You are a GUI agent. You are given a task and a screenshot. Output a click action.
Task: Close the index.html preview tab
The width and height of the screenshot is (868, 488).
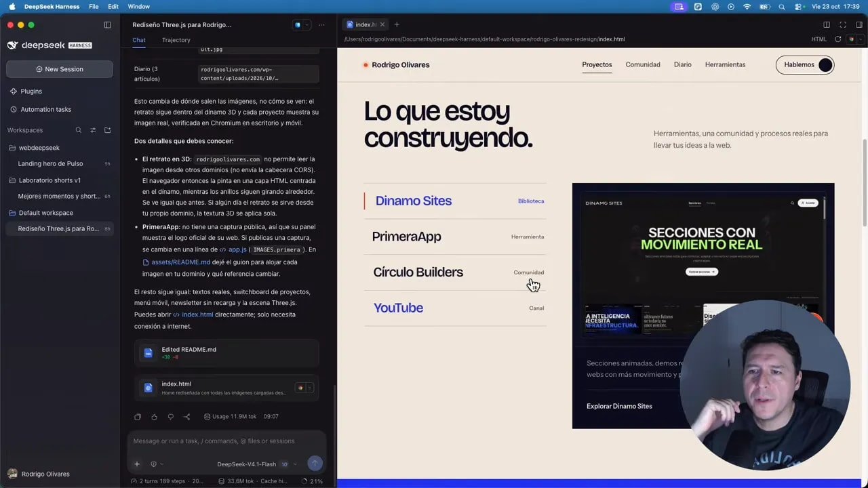pos(382,24)
